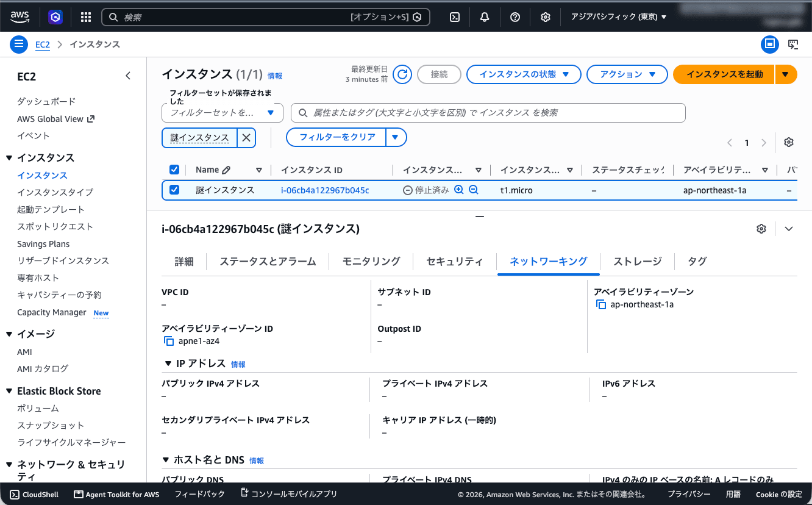
Task: Collapse the instance detail panel chevron
Action: 789,229
